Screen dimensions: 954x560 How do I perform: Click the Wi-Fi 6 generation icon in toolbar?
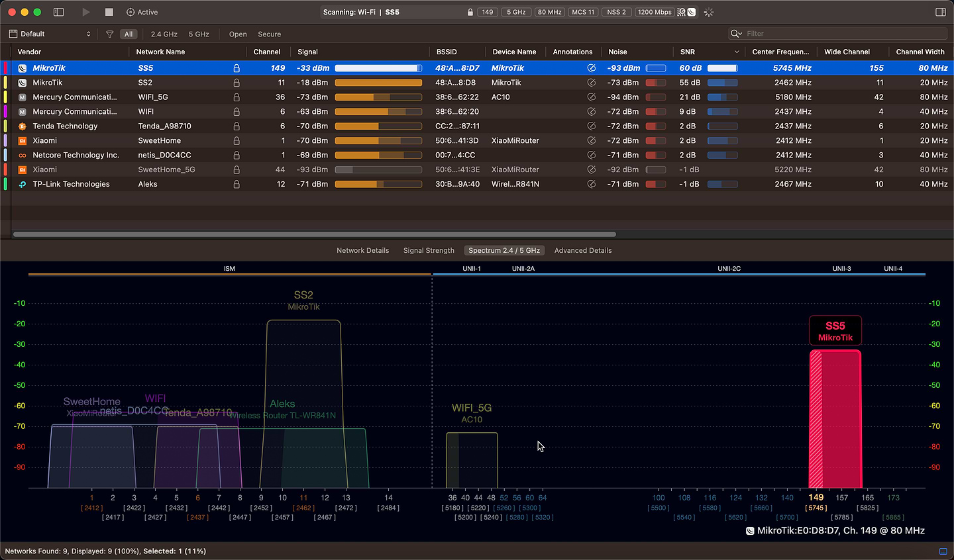(681, 12)
